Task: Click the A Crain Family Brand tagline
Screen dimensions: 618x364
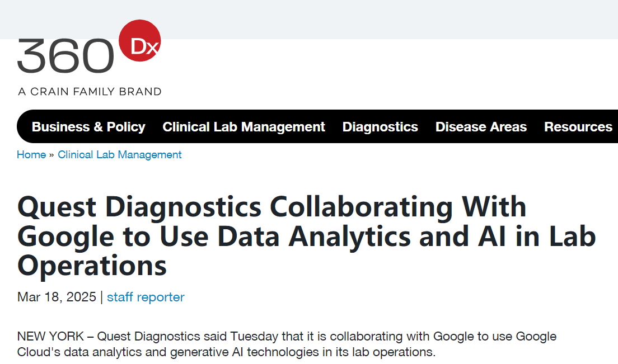Action: click(90, 92)
